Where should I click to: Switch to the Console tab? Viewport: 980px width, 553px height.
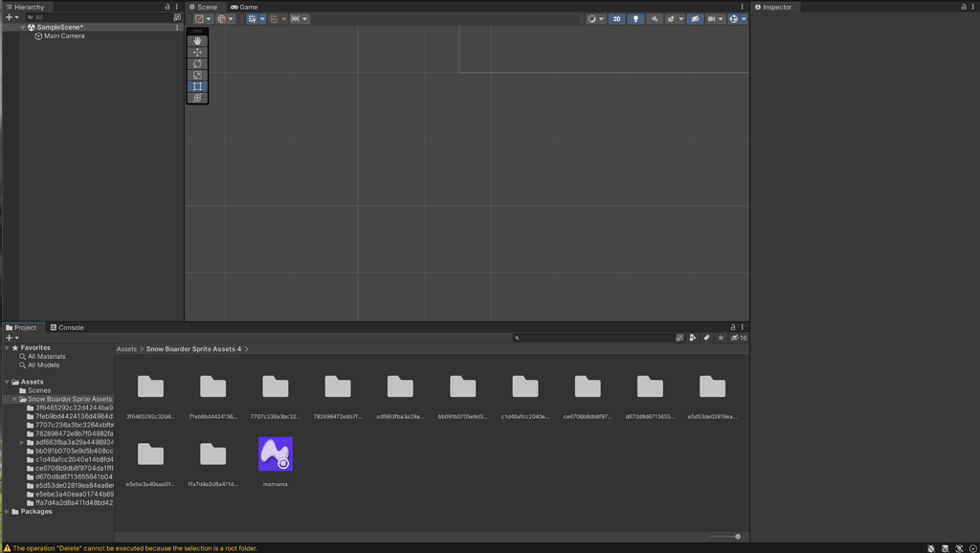click(x=67, y=326)
